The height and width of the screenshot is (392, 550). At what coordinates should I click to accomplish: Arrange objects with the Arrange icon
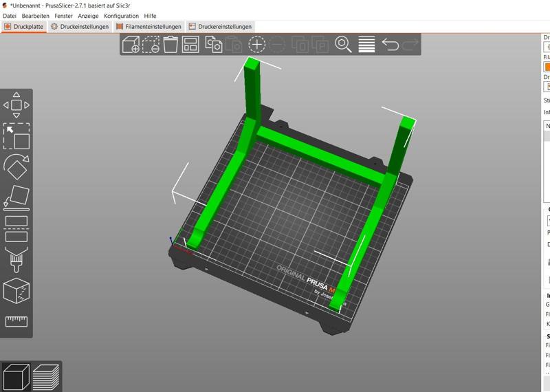tap(190, 45)
